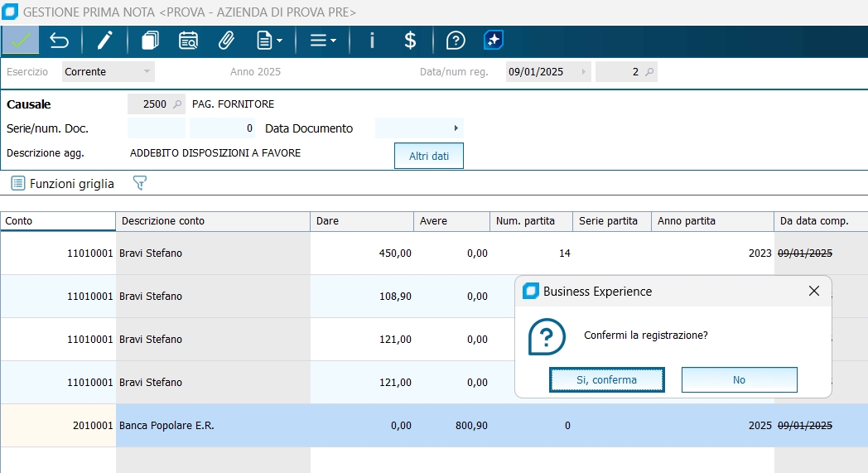
Task: Click the Funzioni griglia list icon
Action: coord(18,183)
